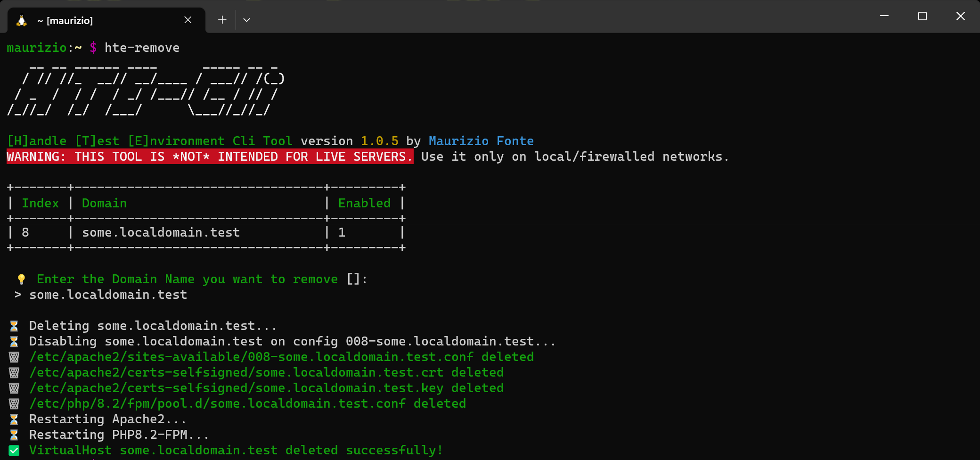Minimize the terminal window

884,16
